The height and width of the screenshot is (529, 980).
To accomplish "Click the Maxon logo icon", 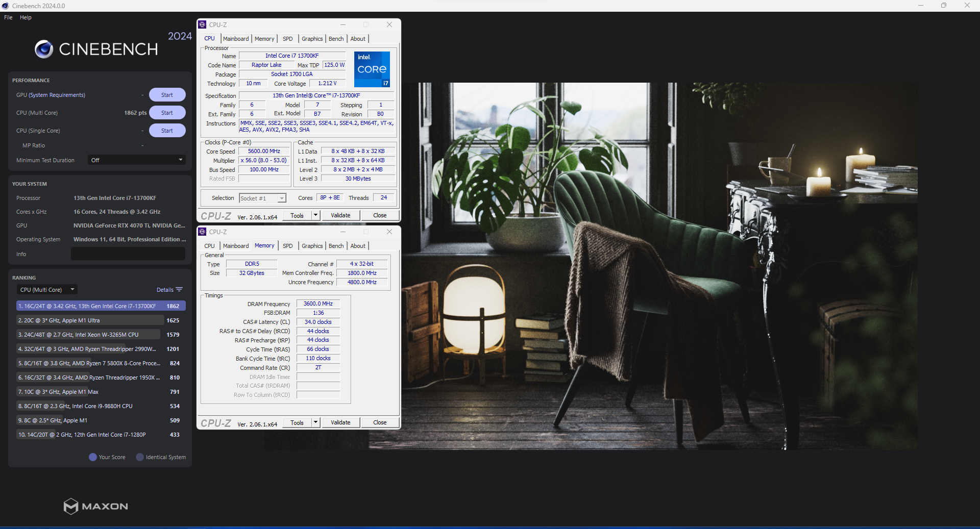I will [x=70, y=506].
